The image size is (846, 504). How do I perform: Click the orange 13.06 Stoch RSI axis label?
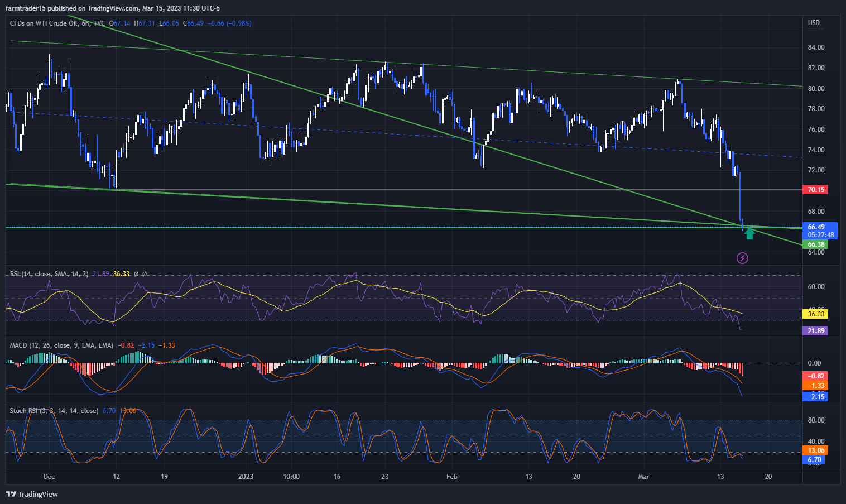[x=815, y=450]
